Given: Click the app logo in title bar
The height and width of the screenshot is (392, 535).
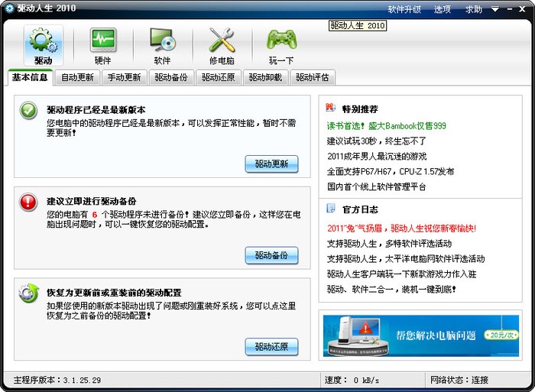Looking at the screenshot, I should (x=9, y=8).
